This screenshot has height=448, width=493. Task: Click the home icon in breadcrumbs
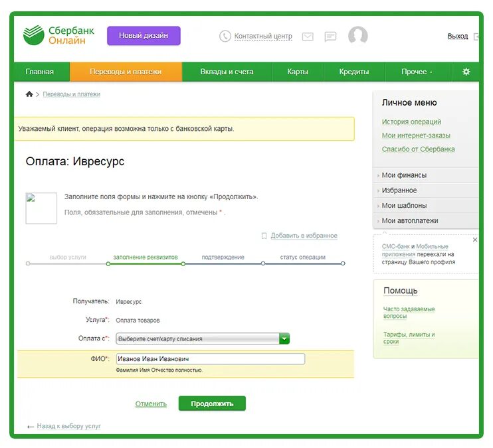[29, 94]
